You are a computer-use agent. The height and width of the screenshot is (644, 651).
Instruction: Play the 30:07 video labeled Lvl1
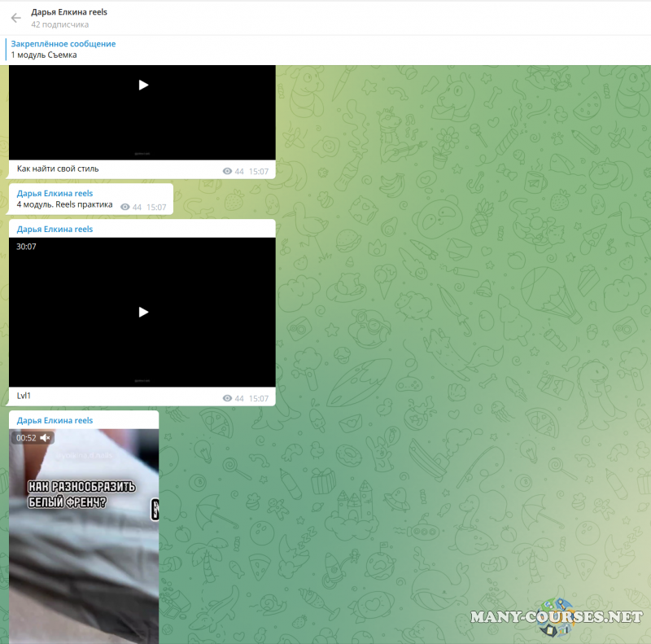143,312
